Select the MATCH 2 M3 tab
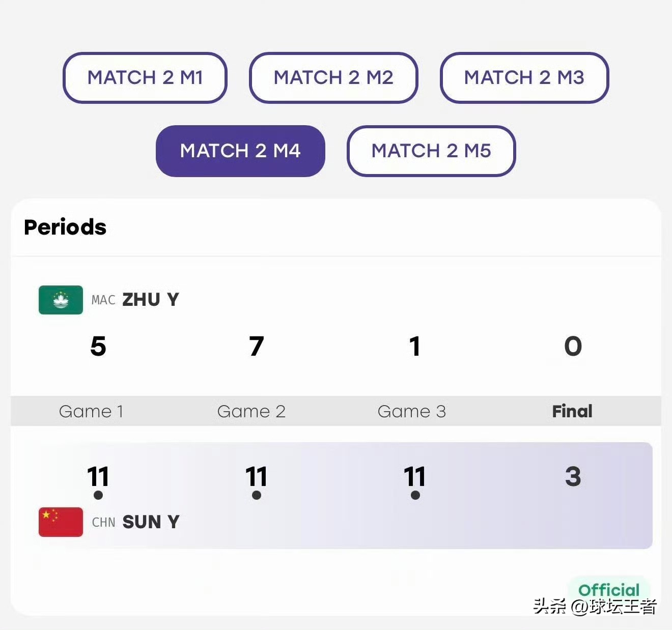Viewport: 672px width, 630px height. coord(524,78)
